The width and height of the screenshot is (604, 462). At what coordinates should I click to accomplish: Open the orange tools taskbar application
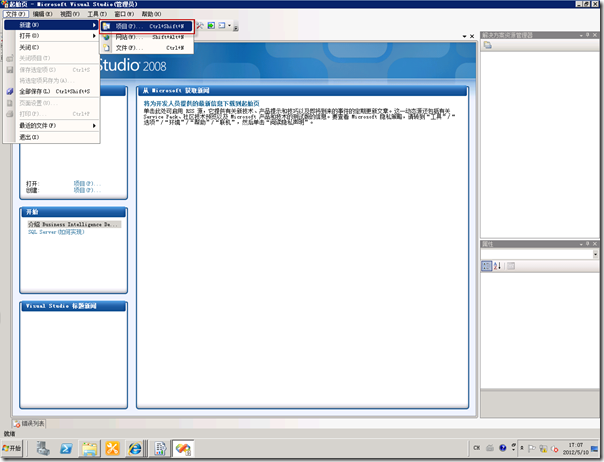(112, 449)
